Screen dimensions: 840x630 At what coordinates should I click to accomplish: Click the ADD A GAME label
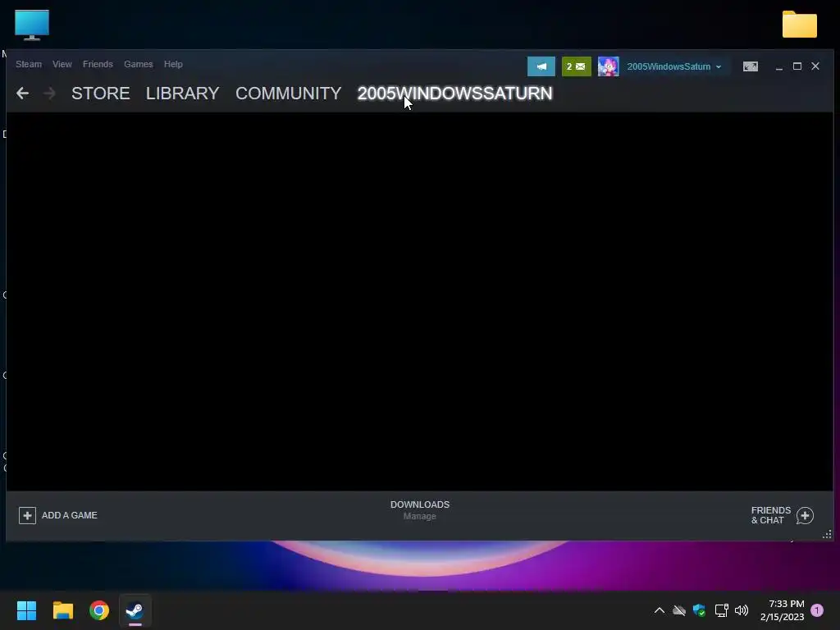[70, 515]
